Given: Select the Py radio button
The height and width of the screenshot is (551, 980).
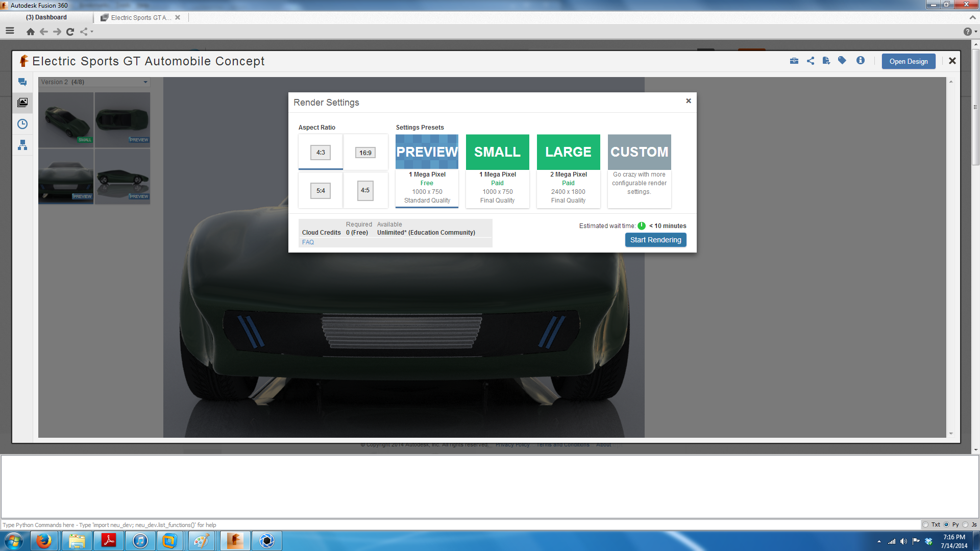Looking at the screenshot, I should [x=946, y=524].
